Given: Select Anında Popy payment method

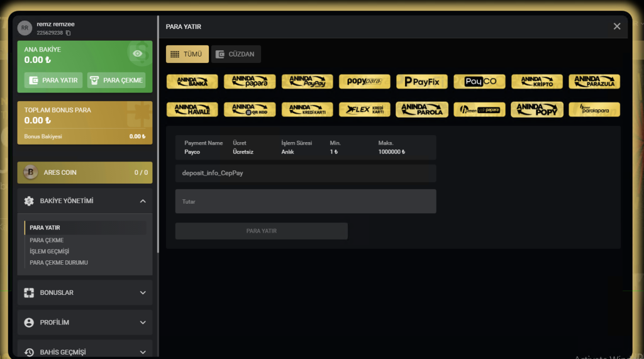Looking at the screenshot, I should pyautogui.click(x=537, y=109).
